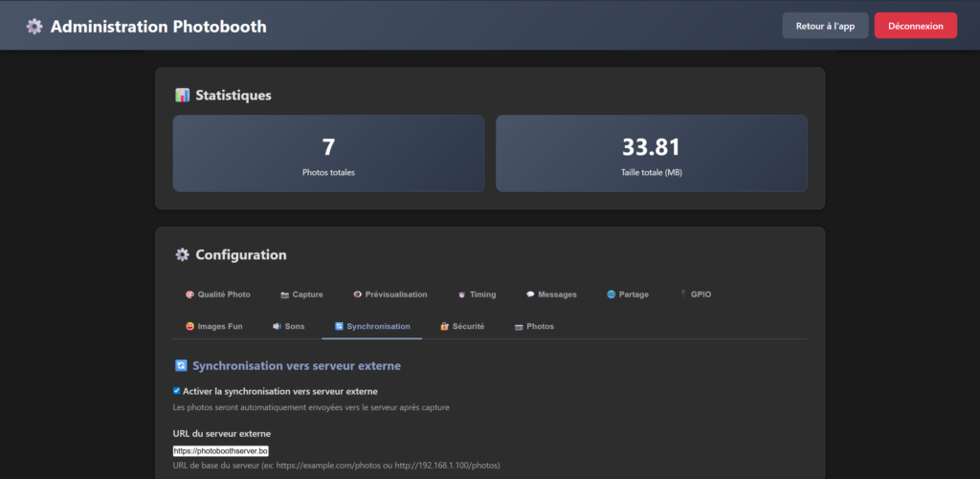This screenshot has width=980, height=479.
Task: Click the sync icon beside Synchronisation vers serveur externe
Action: pyautogui.click(x=181, y=366)
